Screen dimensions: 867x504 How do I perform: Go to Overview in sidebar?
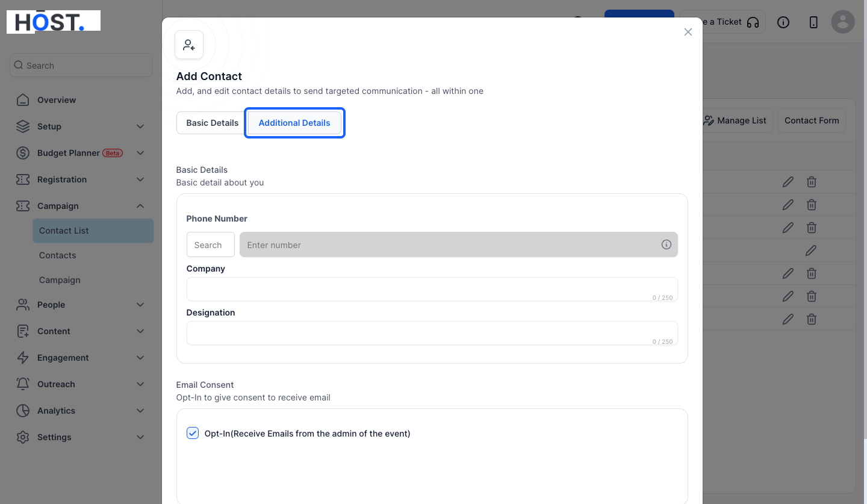click(x=57, y=100)
